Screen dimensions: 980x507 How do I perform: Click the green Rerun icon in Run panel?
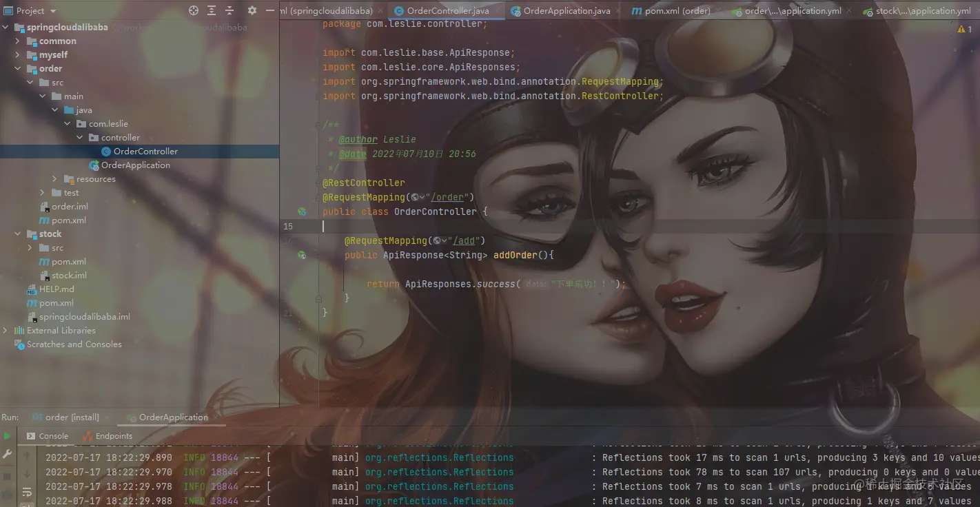click(7, 436)
